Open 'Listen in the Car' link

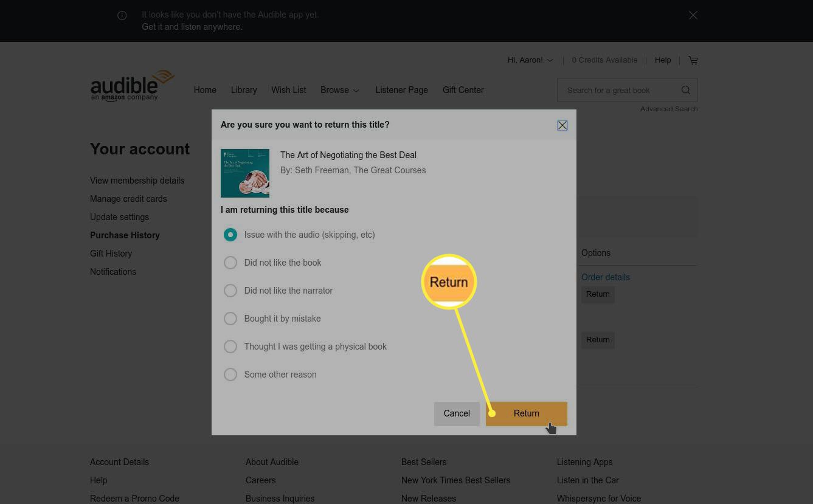[x=587, y=480]
